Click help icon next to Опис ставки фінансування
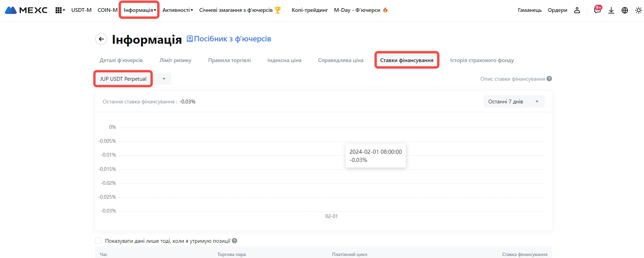 click(x=549, y=79)
